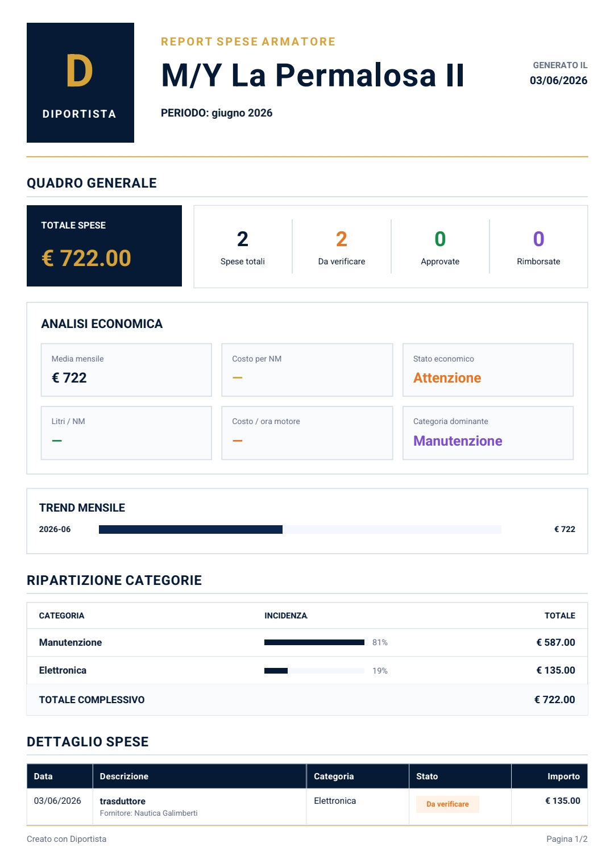Select Elettronica in the category breakdown

(63, 670)
